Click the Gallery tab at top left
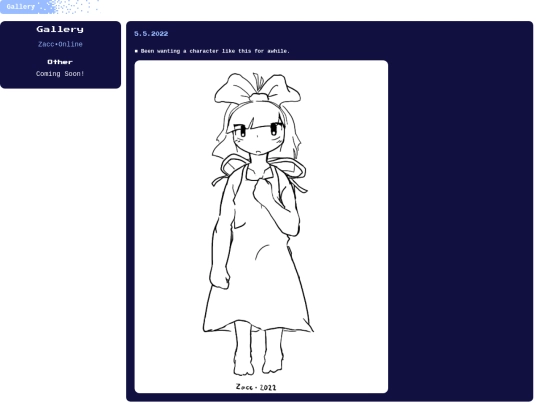 (x=21, y=7)
